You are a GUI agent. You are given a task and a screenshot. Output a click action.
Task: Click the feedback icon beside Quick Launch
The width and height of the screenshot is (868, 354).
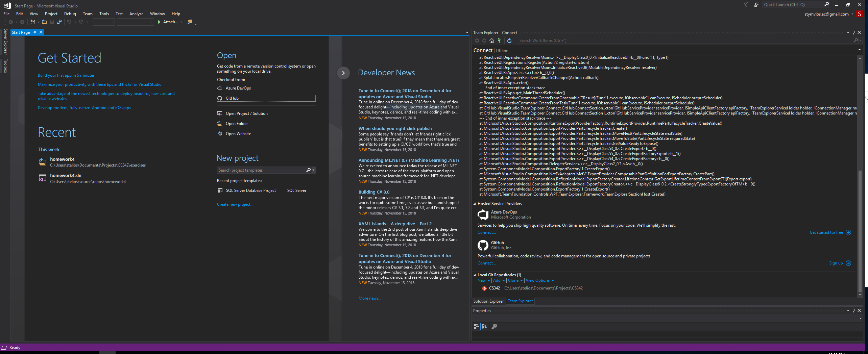[756, 5]
